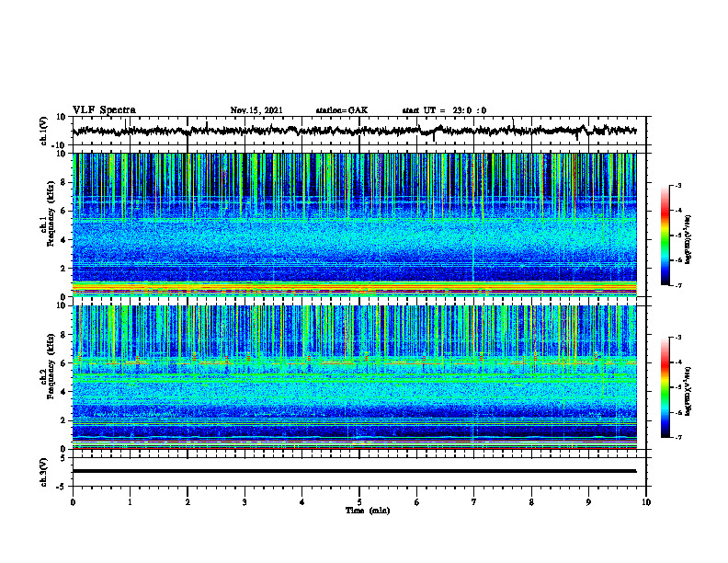Image resolution: width=728 pixels, height=563 pixels.
Task: Click the "VLF Spectra" plot title
Action: pyautogui.click(x=104, y=110)
